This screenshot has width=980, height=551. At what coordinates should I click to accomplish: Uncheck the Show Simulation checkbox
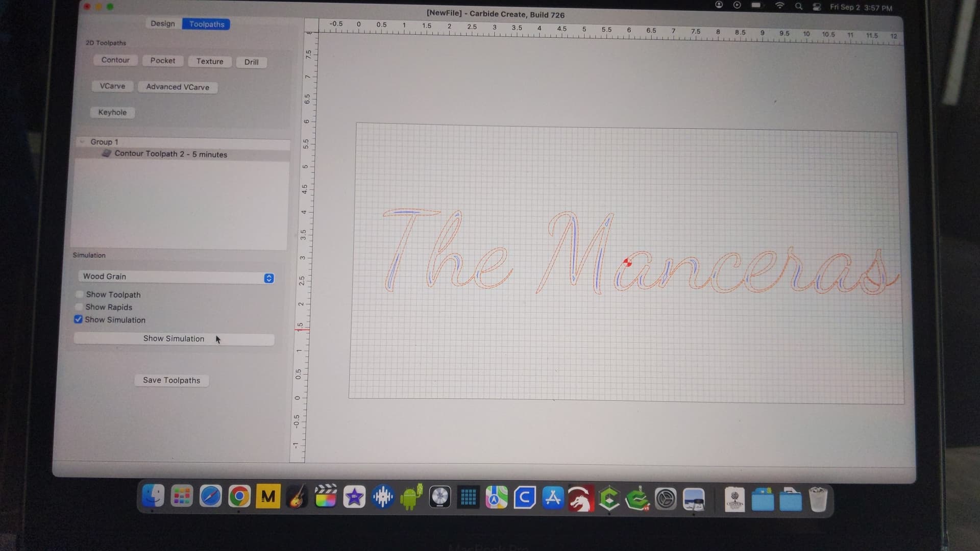point(78,319)
